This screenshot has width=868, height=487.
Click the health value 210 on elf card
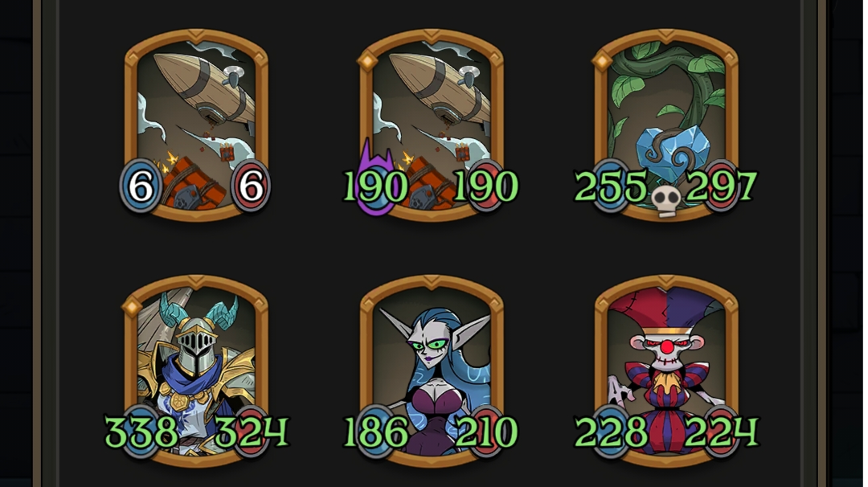486,432
